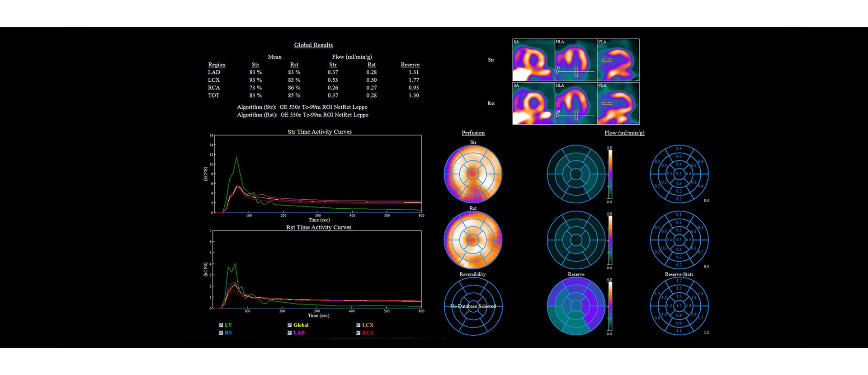868x375 pixels.
Task: Toggle the LCX curve checkbox
Action: (x=359, y=325)
